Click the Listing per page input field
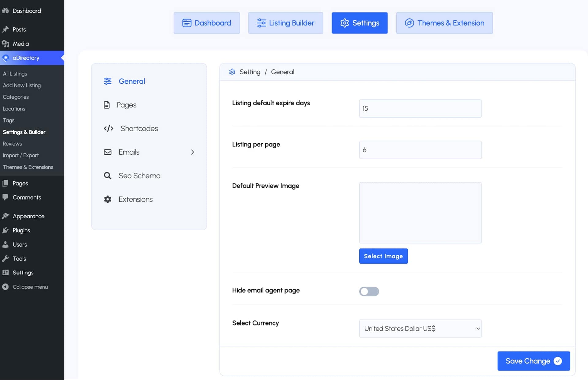The width and height of the screenshot is (588, 380). 420,150
